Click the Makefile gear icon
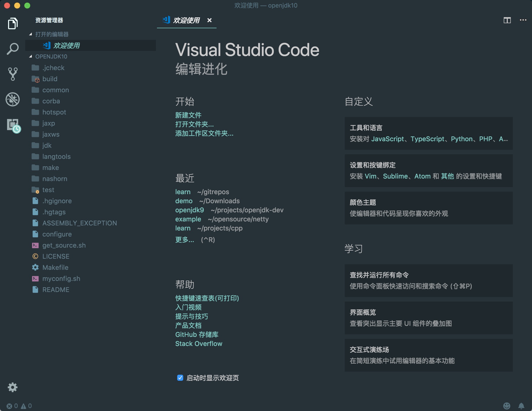This screenshot has width=532, height=411. click(35, 268)
